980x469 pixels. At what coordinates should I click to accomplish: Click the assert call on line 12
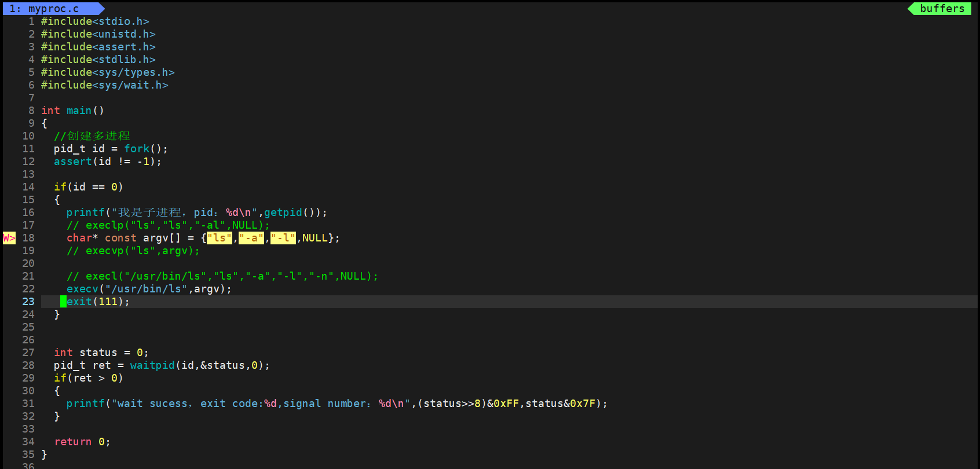pos(108,162)
